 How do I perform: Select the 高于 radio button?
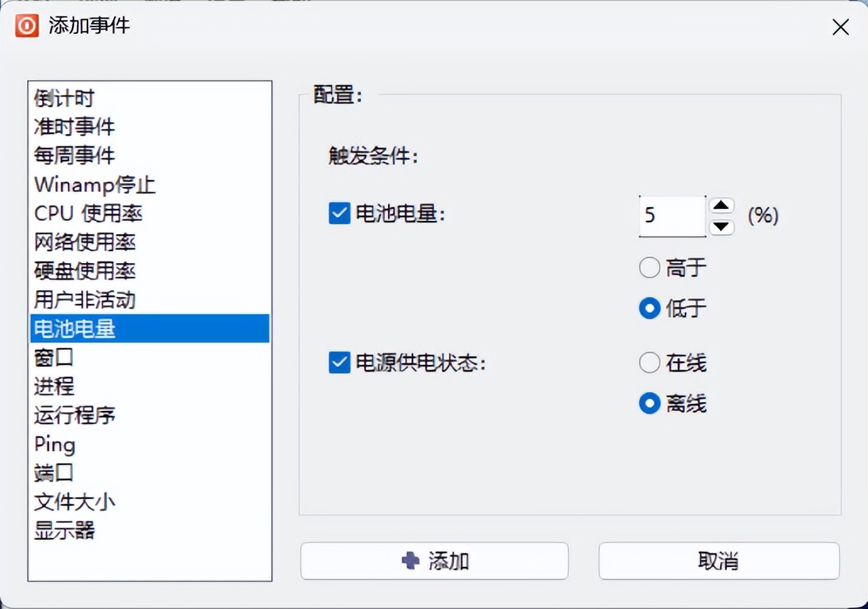[x=650, y=268]
